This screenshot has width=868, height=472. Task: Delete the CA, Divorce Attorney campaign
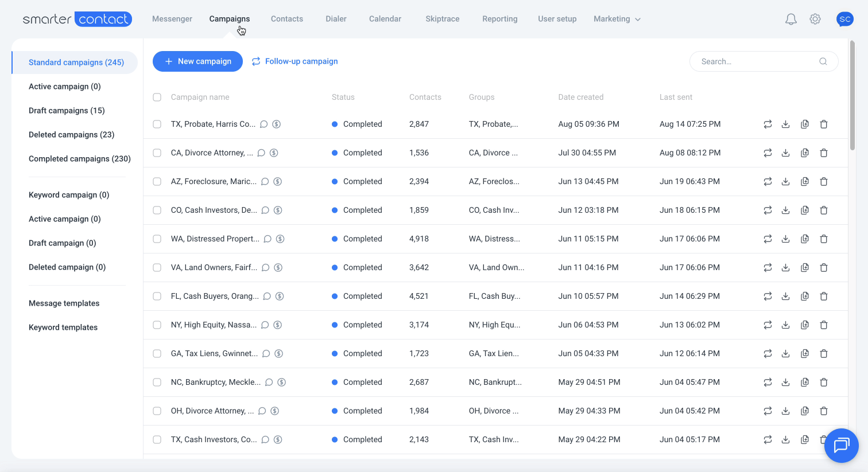(824, 153)
